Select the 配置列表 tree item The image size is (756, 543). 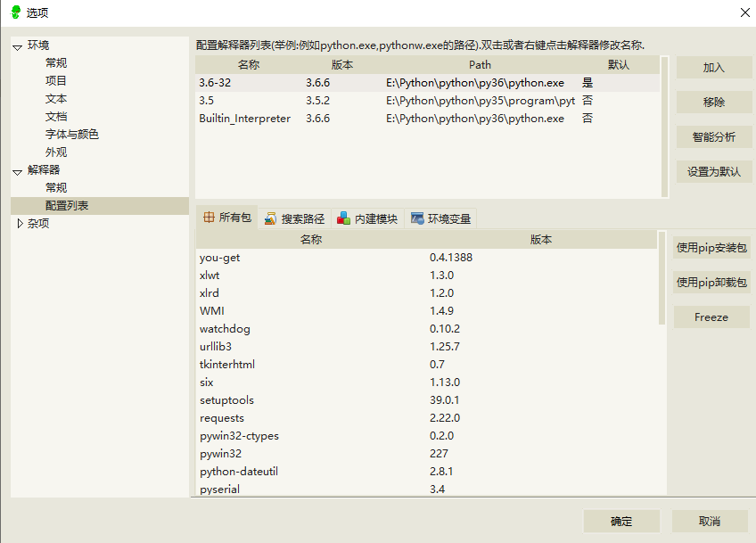(100, 205)
